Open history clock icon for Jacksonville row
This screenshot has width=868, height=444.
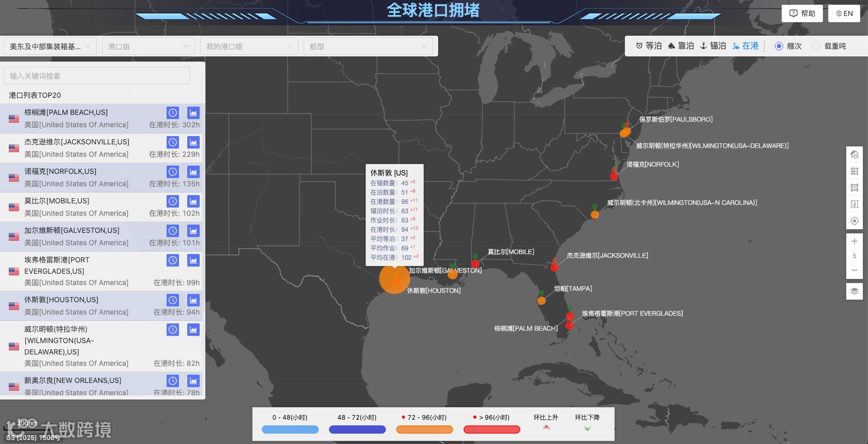[x=173, y=142]
